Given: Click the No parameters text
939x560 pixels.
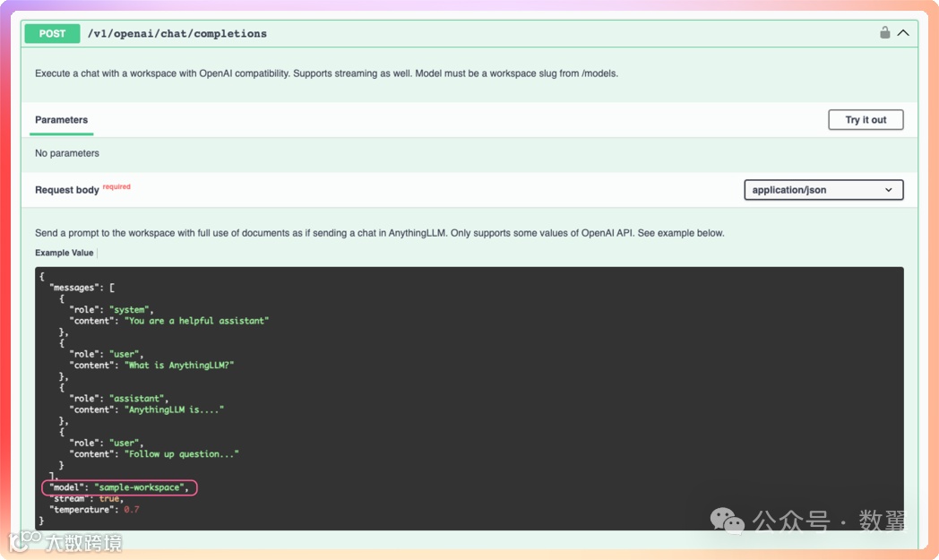Looking at the screenshot, I should (x=67, y=153).
